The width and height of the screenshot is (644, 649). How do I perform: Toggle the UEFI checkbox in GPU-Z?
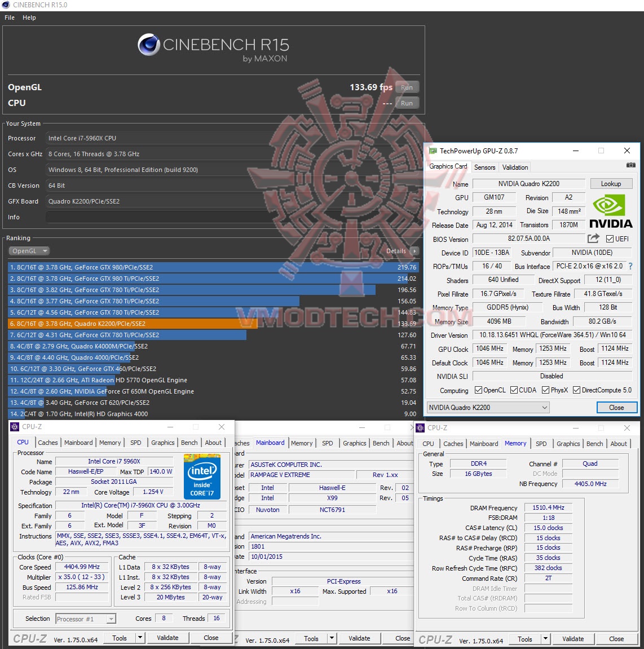610,239
